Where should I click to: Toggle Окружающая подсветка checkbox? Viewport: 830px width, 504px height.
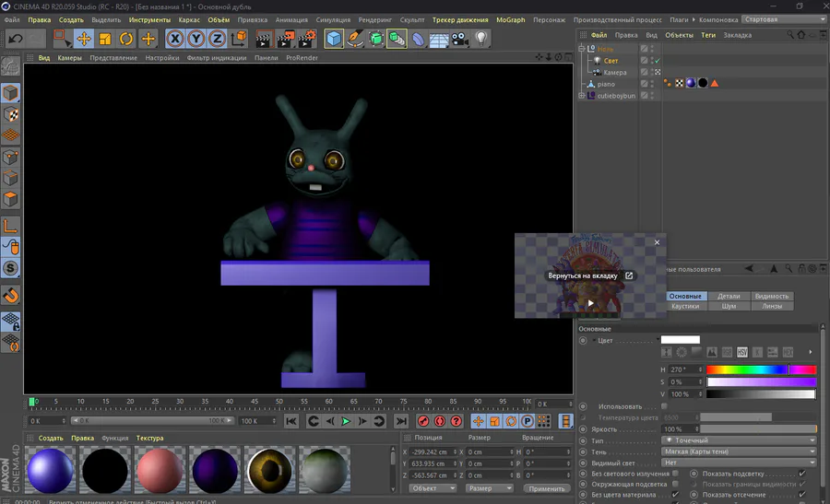click(675, 484)
